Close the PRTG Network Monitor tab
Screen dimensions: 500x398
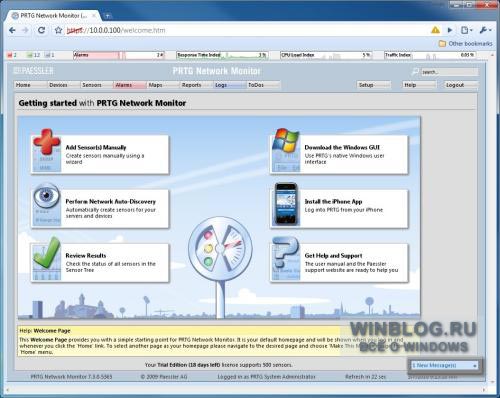94,15
